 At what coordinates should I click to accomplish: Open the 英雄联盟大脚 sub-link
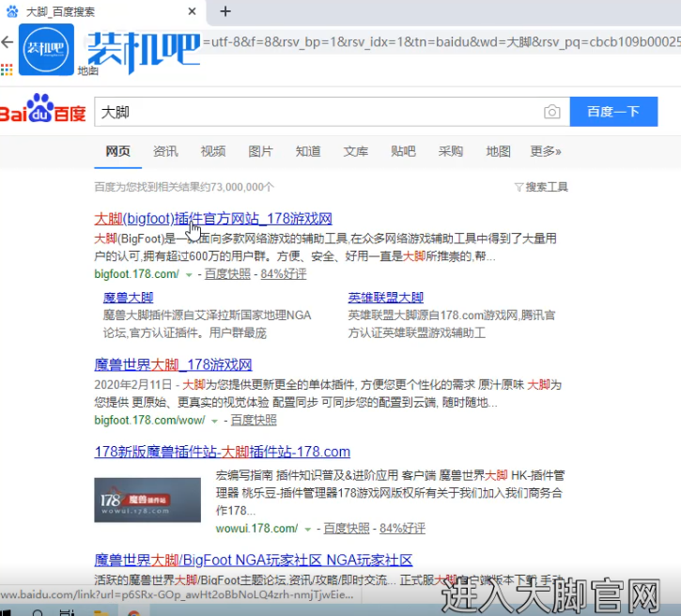[x=385, y=298]
